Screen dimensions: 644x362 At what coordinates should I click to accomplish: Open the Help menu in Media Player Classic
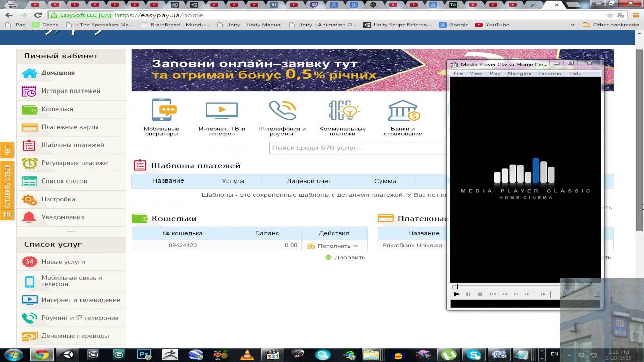point(575,73)
